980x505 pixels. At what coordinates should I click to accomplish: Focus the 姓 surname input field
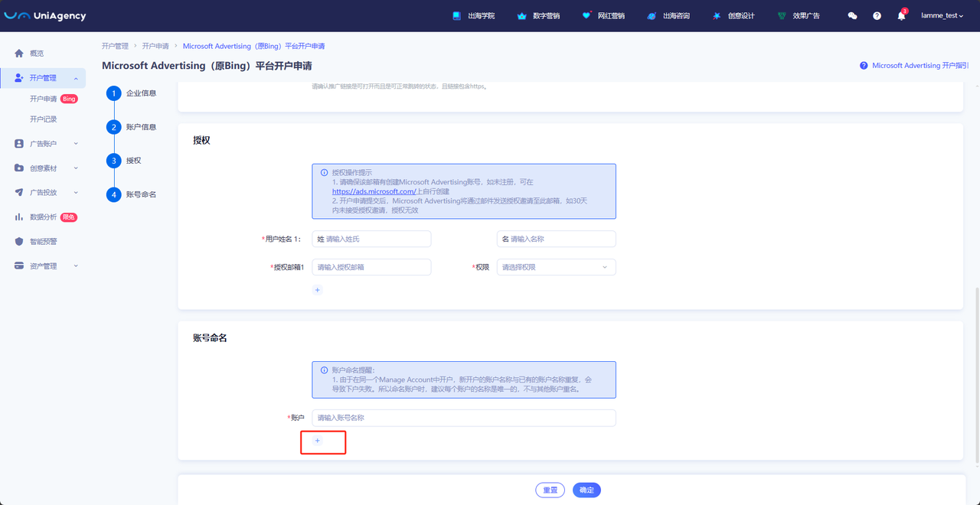[x=371, y=239]
